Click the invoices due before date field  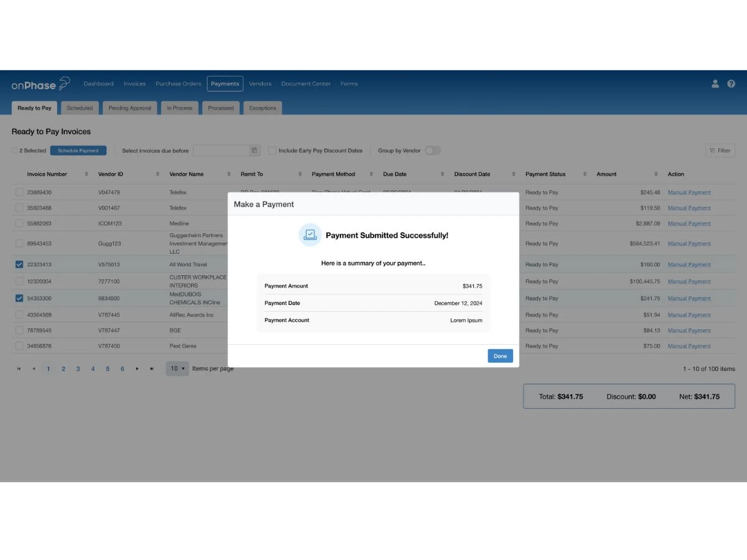(222, 151)
